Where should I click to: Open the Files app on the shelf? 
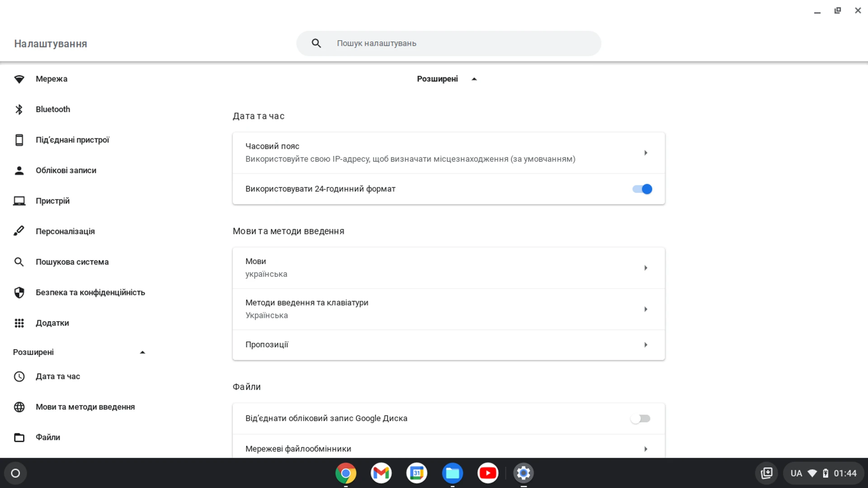coord(453,473)
